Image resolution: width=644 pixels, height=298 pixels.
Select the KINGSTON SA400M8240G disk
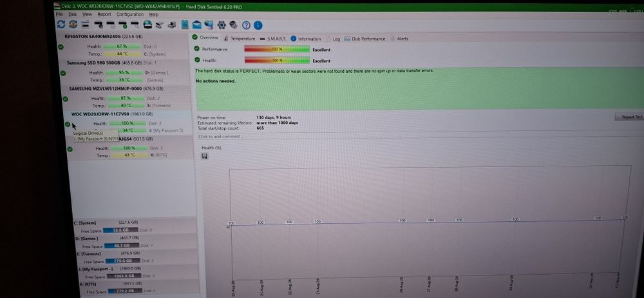click(x=104, y=36)
